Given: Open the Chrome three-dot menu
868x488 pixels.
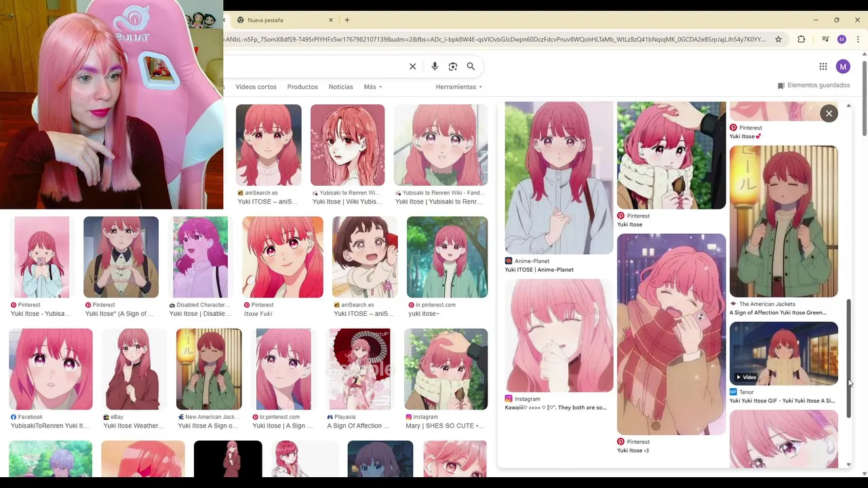Looking at the screenshot, I should [858, 39].
